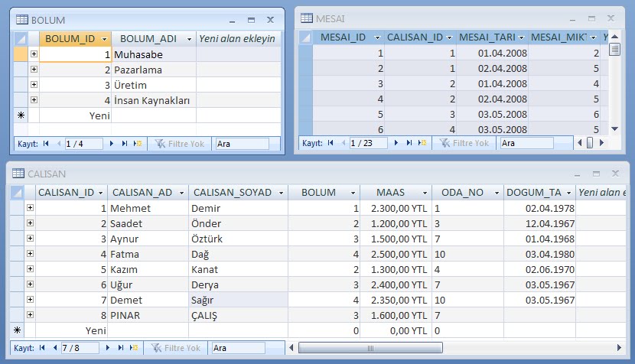Viewport: 635px width, 364px height.
Task: Expand subdatasheet for Saadet Önder row
Action: (30, 223)
